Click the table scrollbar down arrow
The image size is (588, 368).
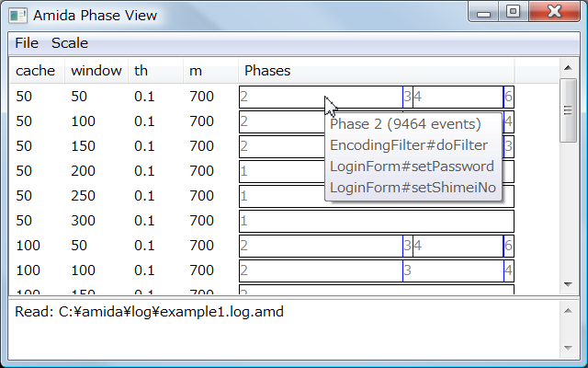[x=569, y=284]
